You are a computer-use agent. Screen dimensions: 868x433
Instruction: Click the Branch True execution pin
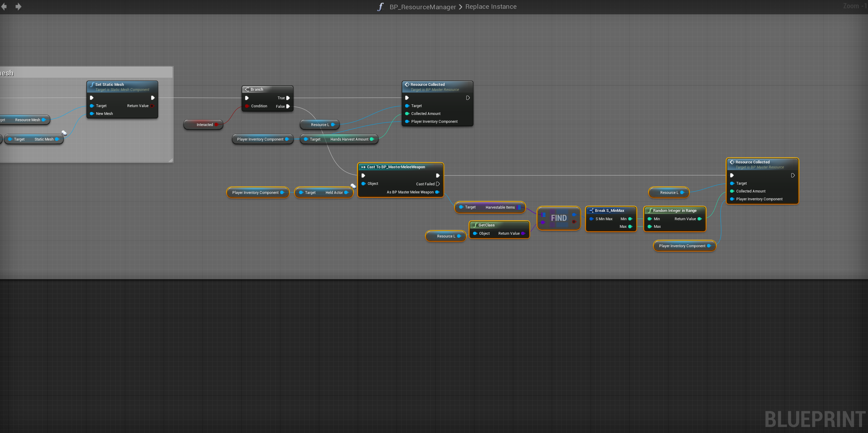288,98
